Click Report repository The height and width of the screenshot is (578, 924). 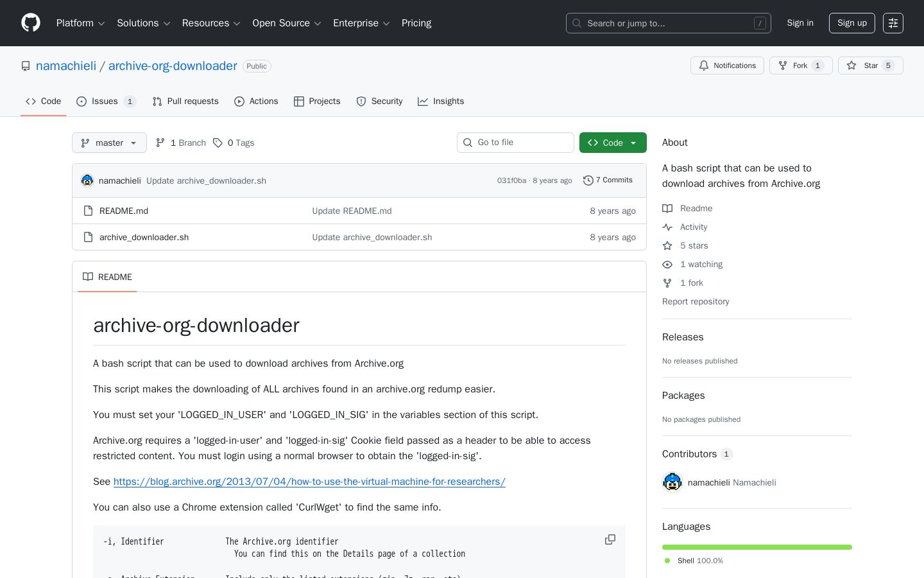696,301
